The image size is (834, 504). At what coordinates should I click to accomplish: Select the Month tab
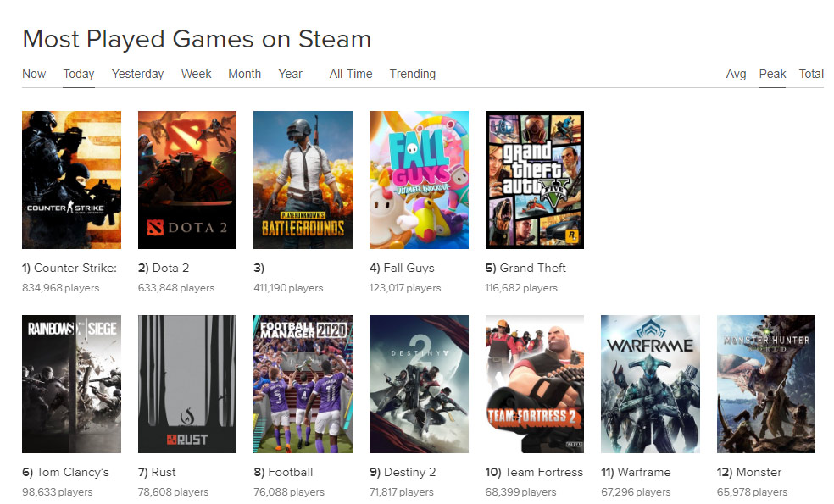[x=245, y=74]
